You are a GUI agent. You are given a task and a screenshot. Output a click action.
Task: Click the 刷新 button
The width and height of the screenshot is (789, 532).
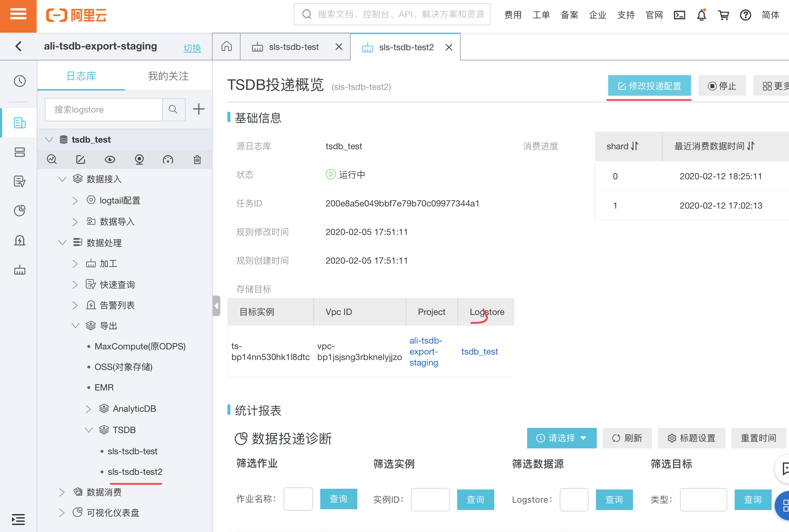coord(627,438)
